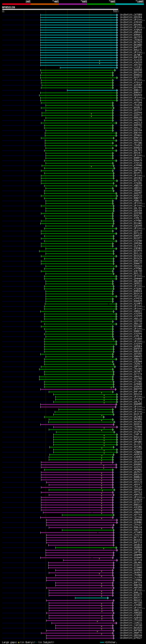Click the red 20% identity legend segment
The width and height of the screenshot is (146, 644).
tap(16, 4)
